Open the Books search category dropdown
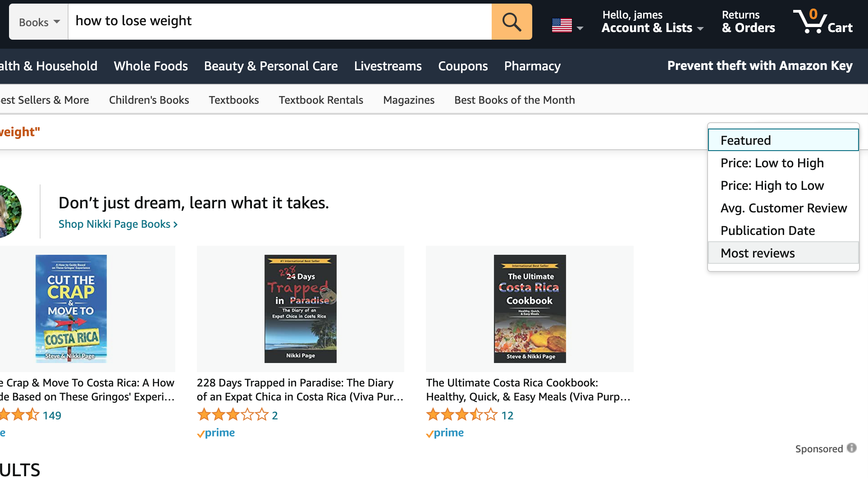This screenshot has width=868, height=478. (x=39, y=22)
